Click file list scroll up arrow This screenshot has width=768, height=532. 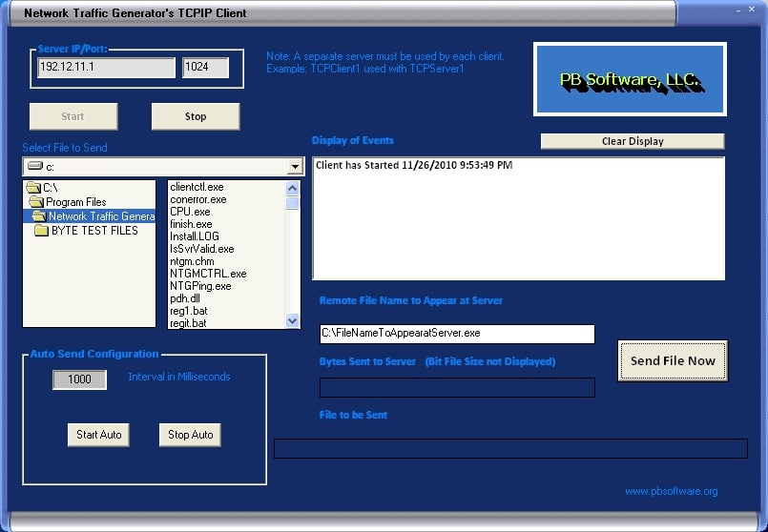292,188
